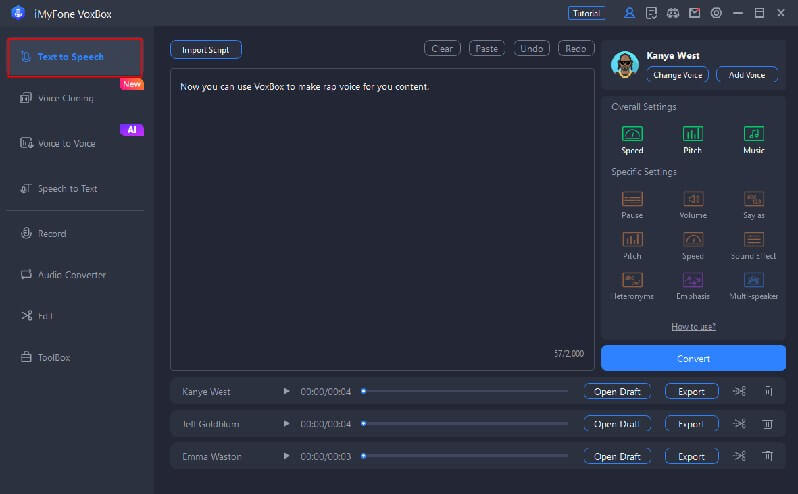Image resolution: width=798 pixels, height=494 pixels.
Task: Export the Emma Watson audio
Action: [x=691, y=456]
